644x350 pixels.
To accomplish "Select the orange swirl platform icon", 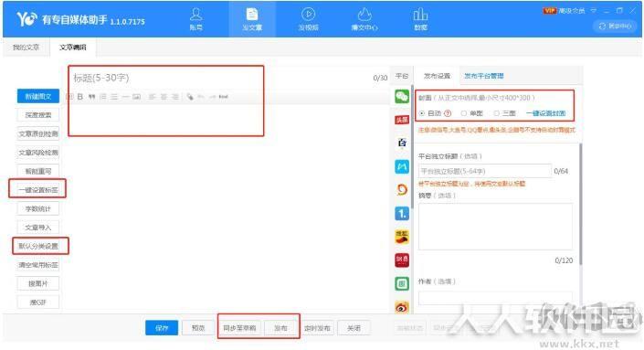I will tap(402, 189).
